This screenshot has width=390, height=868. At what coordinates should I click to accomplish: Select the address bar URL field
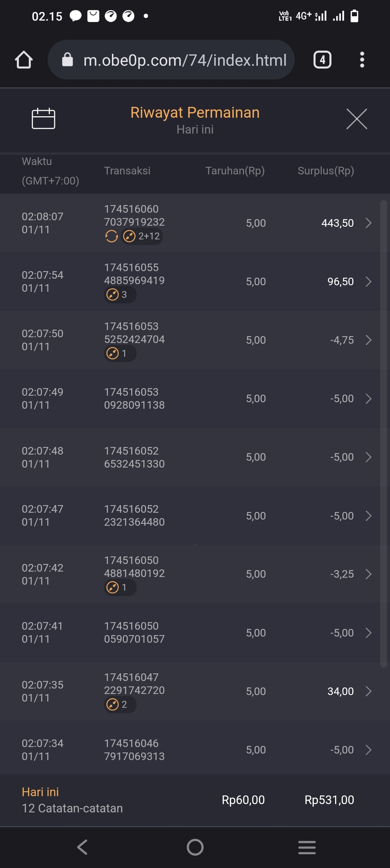click(185, 60)
